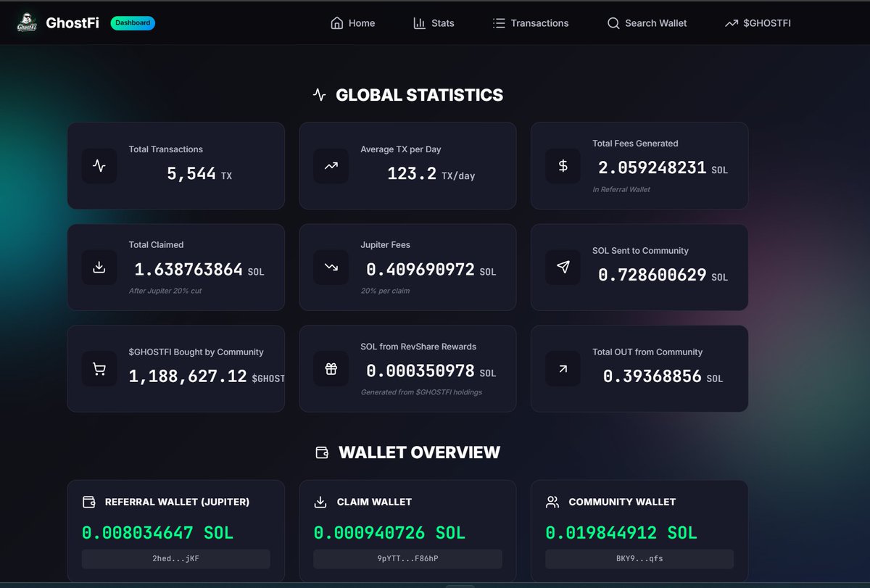Click the Dashboard badge

pyautogui.click(x=133, y=23)
